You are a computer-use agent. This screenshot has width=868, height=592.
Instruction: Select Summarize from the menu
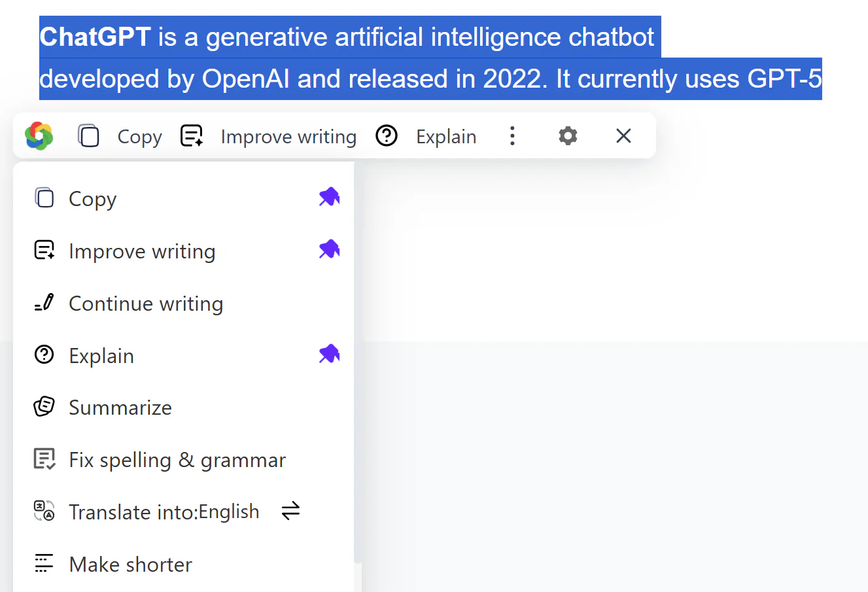120,407
